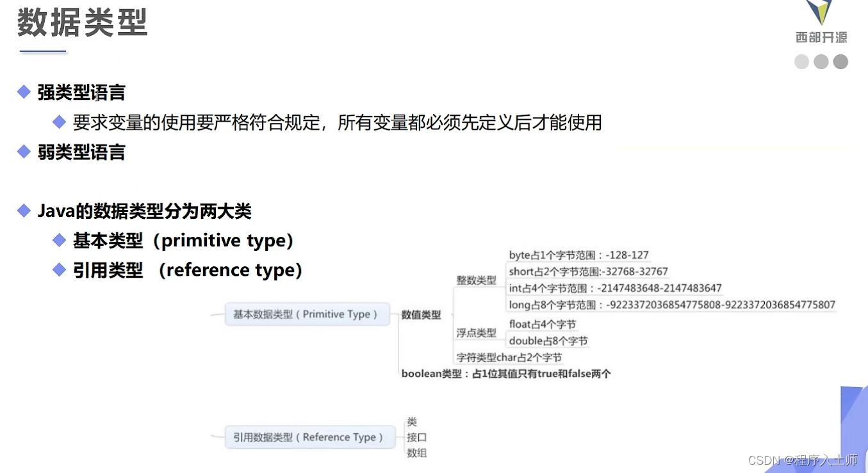Click the double占8个字节 entry
This screenshot has width=868, height=473.
(548, 341)
